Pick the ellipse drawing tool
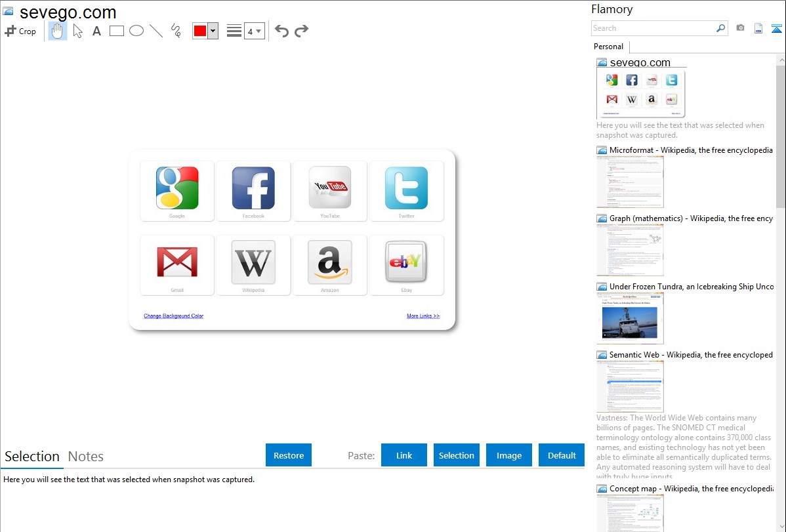This screenshot has width=786, height=532. click(136, 31)
